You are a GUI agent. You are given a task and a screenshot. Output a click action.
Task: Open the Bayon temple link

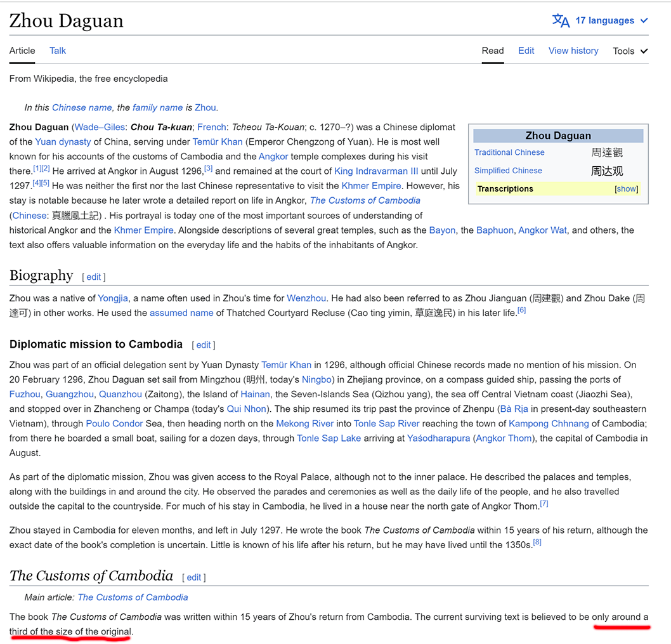tap(442, 230)
